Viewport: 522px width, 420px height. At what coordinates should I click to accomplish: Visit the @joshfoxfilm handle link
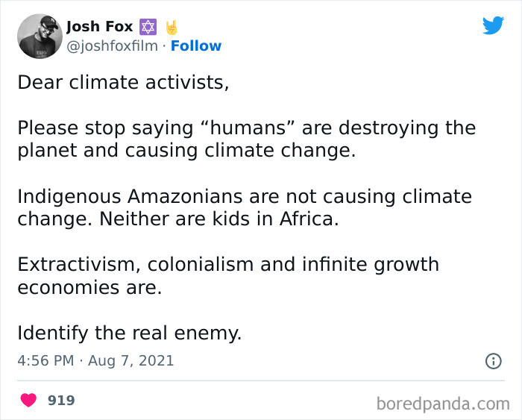[112, 46]
